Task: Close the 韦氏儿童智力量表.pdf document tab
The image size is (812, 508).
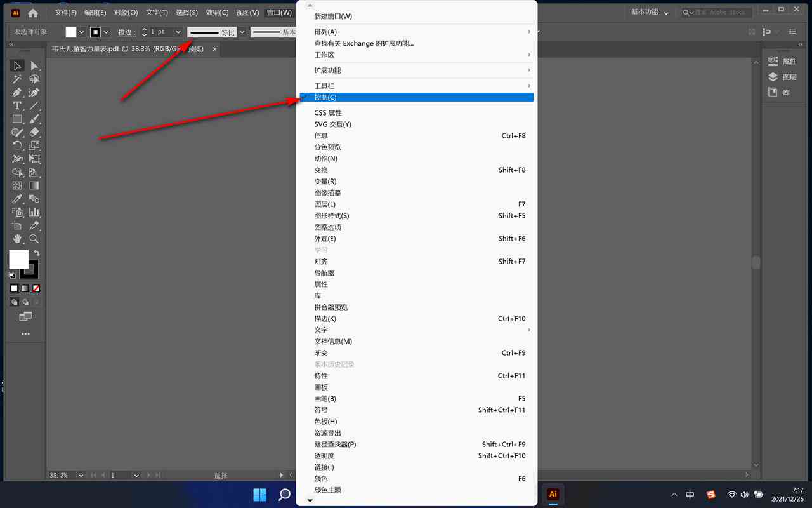Action: (214, 49)
